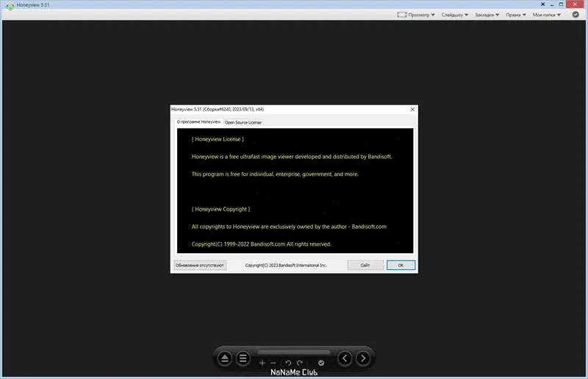This screenshot has width=588, height=379.
Task: Expand the Закладки dropdown menu
Action: [487, 15]
